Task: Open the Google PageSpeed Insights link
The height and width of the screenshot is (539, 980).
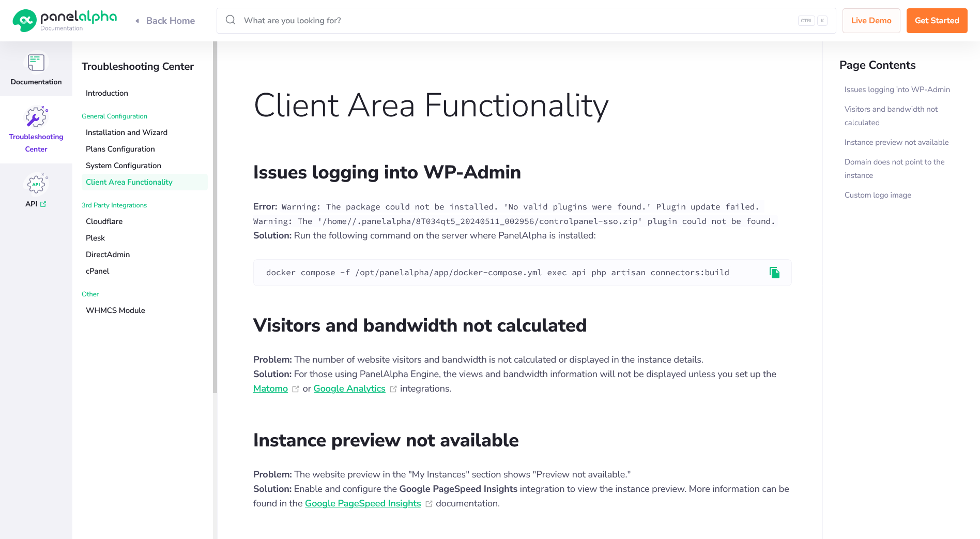Action: click(x=363, y=503)
